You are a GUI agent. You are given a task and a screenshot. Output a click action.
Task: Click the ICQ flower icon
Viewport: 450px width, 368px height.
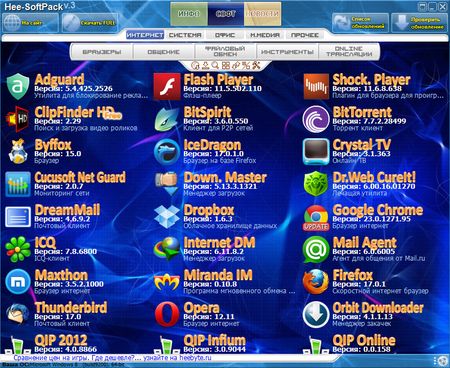click(x=18, y=249)
